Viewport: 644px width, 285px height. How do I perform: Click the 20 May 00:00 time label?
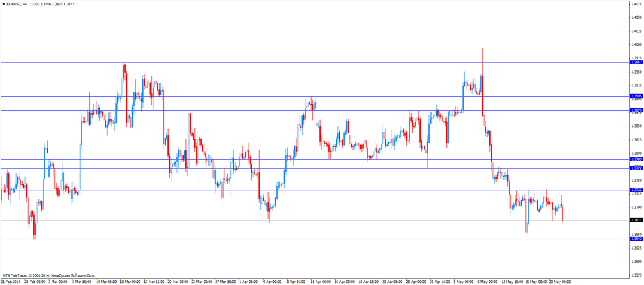coord(561,282)
